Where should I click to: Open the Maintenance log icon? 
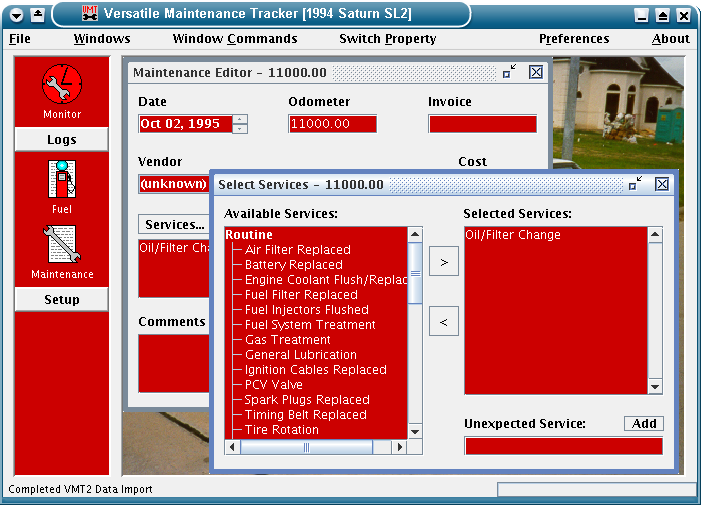(x=61, y=245)
